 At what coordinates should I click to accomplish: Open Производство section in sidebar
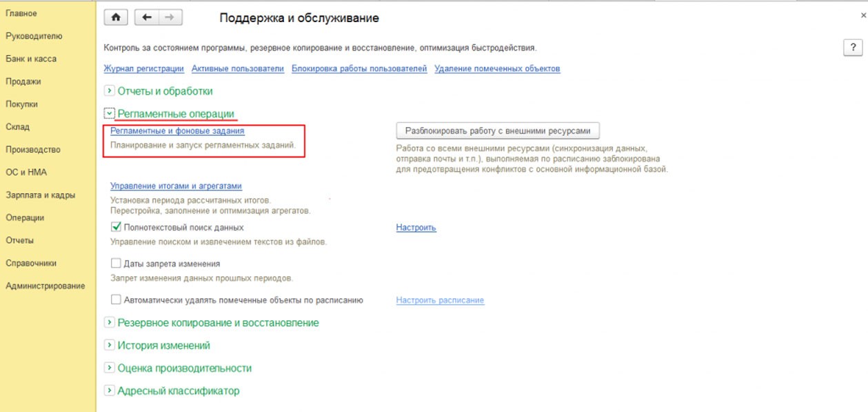click(33, 150)
